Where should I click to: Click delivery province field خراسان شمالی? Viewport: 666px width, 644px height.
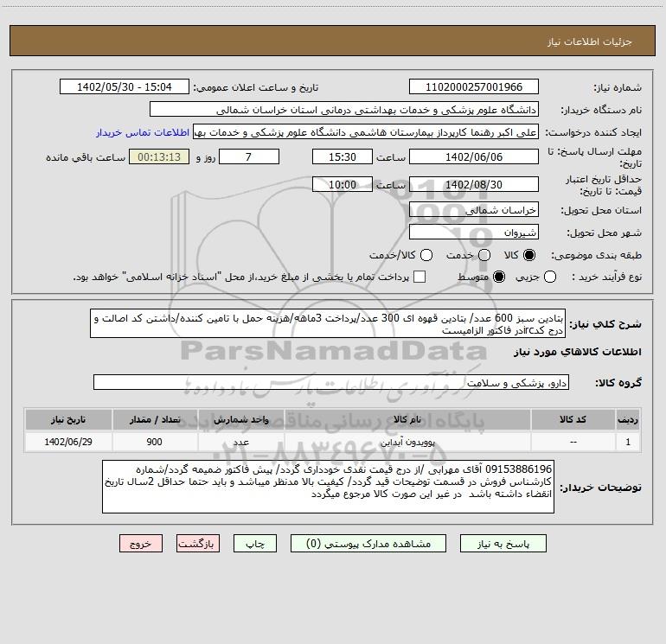coord(474,210)
